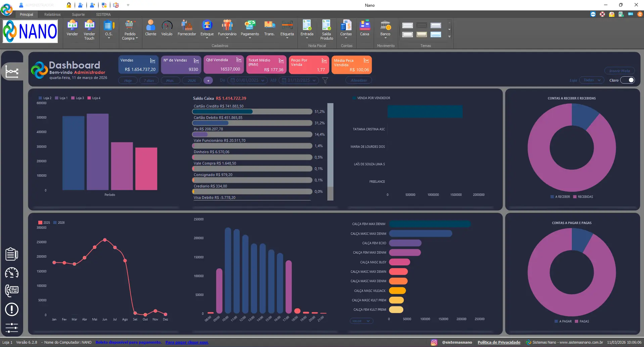Select the beige theme swatch in Temas
This screenshot has height=347, width=644.
(422, 34)
